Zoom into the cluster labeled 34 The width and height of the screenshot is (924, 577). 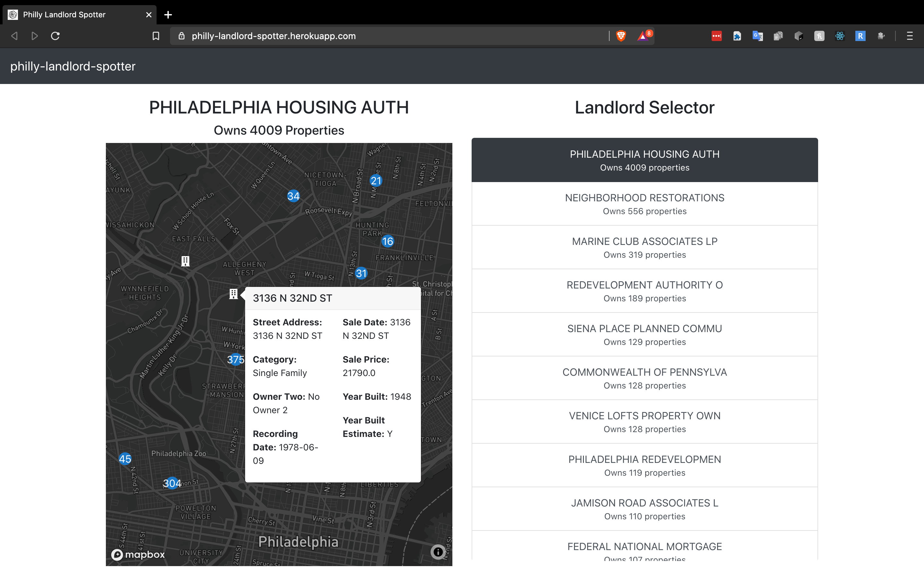(293, 196)
